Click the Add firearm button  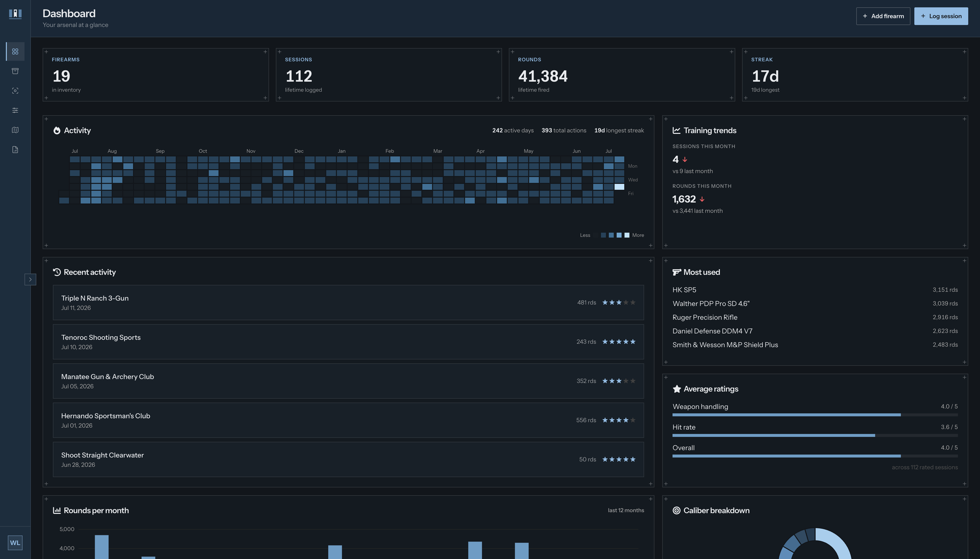pos(883,16)
